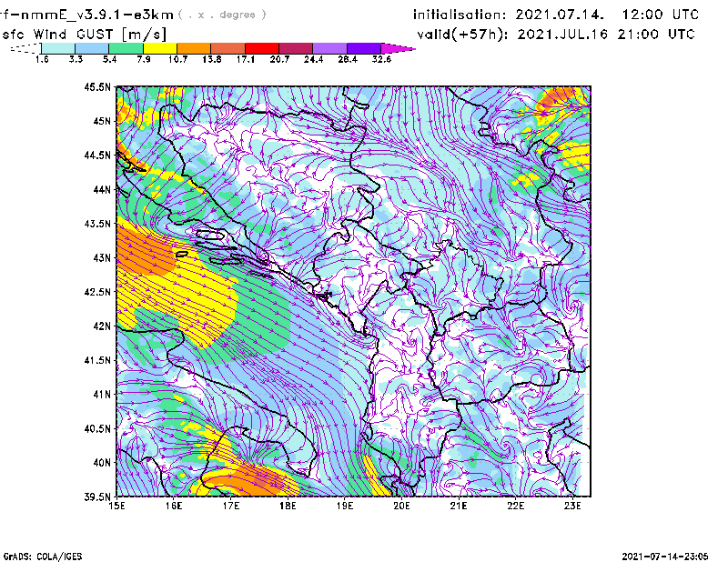Pick the salmon legend swatch (13.8–17.1)
Viewport: 728px width, 562px height.
[x=228, y=48]
